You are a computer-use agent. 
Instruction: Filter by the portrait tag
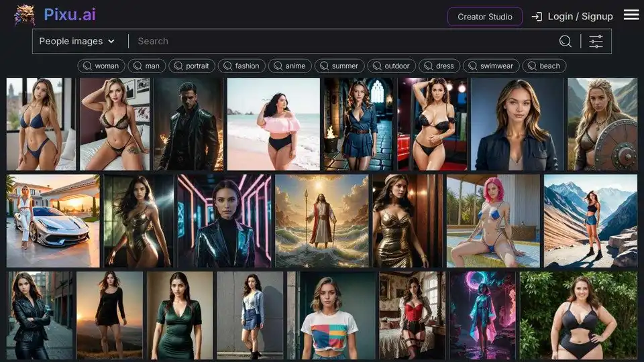click(191, 66)
